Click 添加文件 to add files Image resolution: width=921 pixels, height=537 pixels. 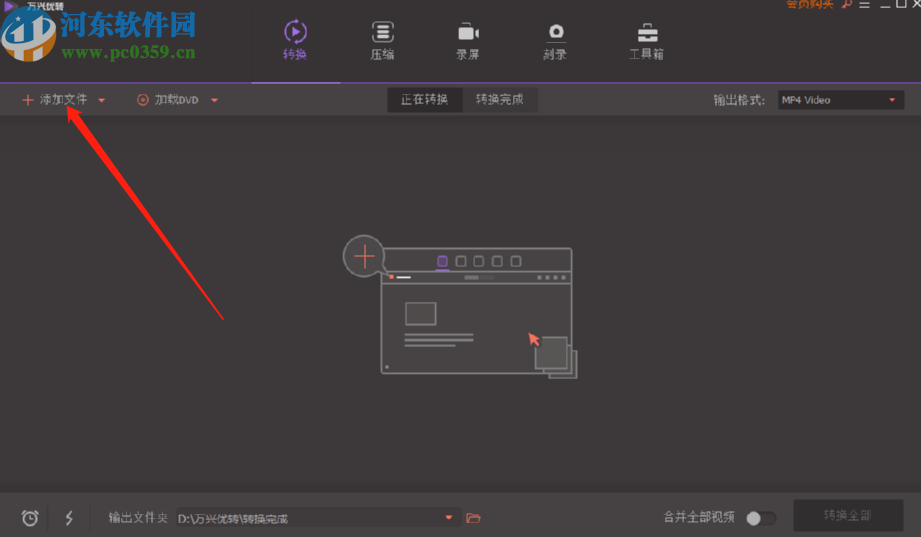(55, 100)
